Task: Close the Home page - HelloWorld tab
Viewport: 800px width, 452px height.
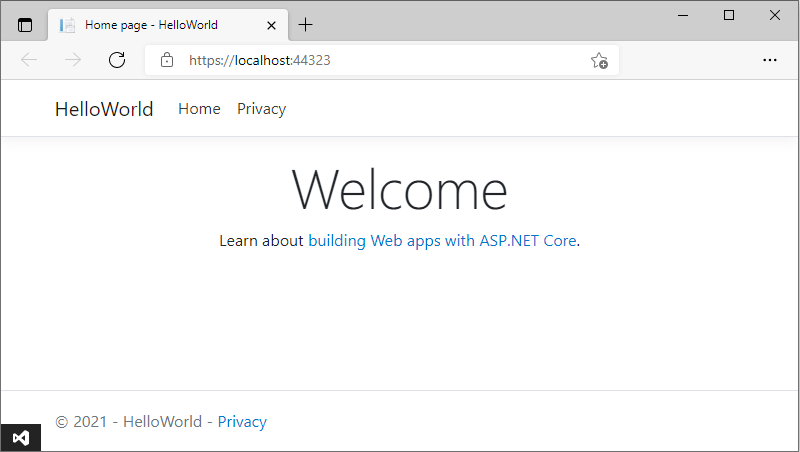Action: click(x=271, y=25)
